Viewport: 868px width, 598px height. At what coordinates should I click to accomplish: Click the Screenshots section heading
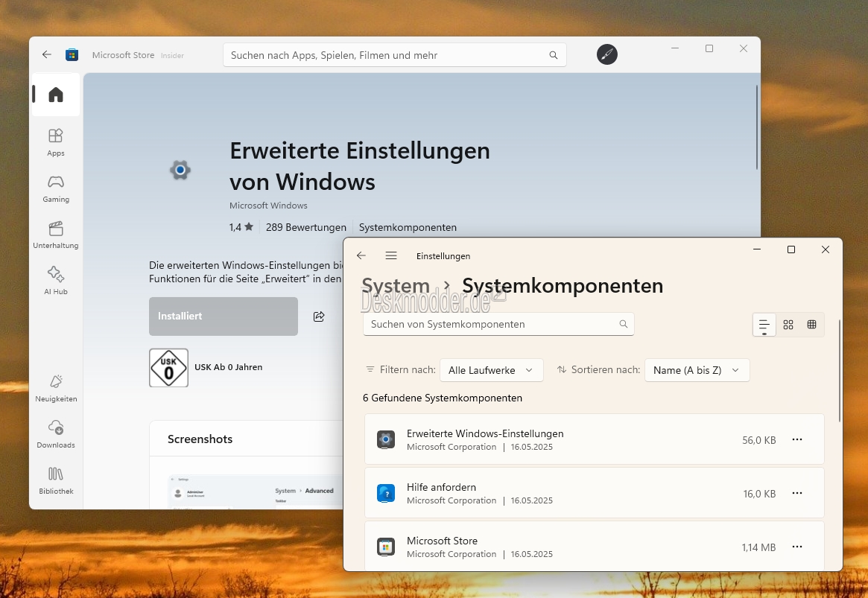click(x=200, y=439)
